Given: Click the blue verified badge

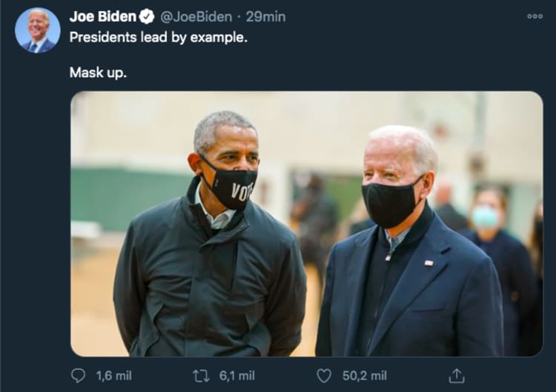Looking at the screenshot, I should [147, 16].
